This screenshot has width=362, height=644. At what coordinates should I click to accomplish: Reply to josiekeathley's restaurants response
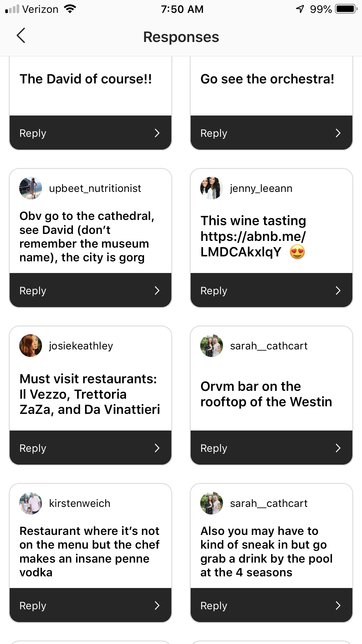[x=90, y=448]
